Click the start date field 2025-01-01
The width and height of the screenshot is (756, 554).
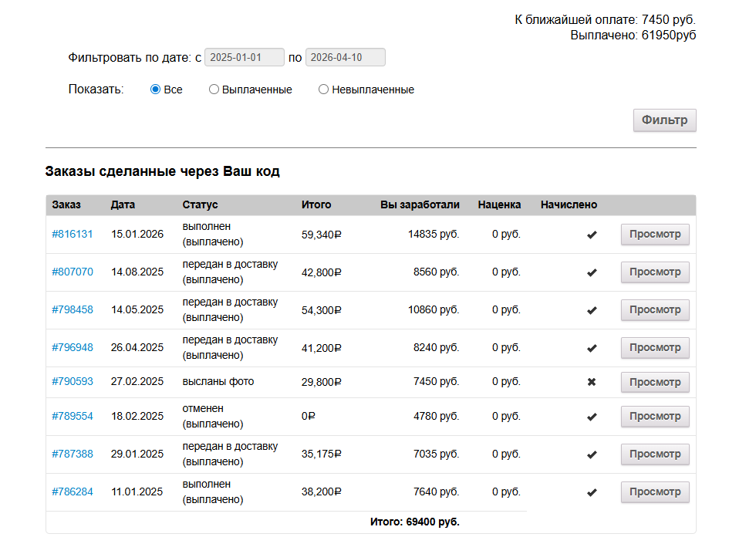click(245, 58)
